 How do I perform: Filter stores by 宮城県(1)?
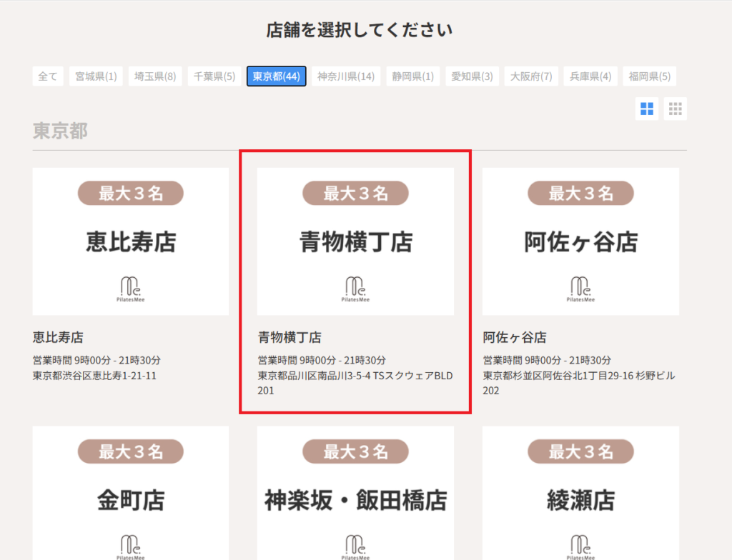pyautogui.click(x=97, y=76)
